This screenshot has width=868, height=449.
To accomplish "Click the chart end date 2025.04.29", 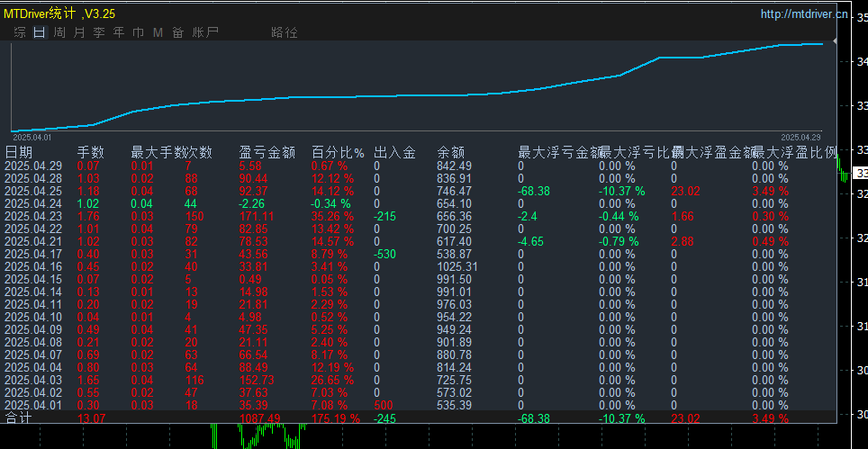I will tap(800, 137).
